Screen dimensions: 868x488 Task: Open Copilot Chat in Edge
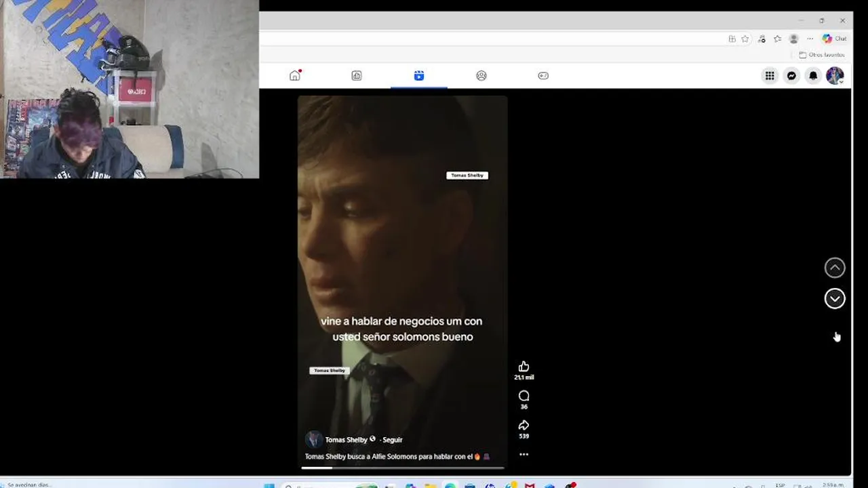click(834, 39)
